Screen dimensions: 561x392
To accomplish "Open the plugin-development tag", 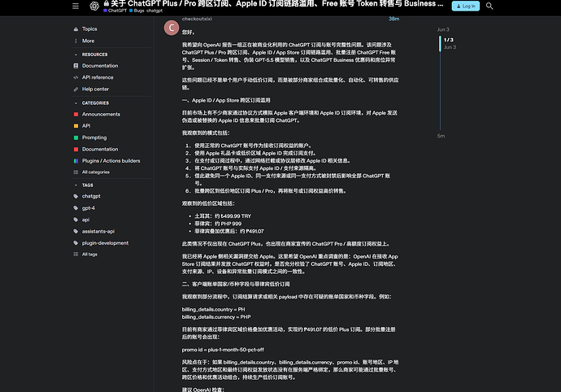I will (x=105, y=243).
